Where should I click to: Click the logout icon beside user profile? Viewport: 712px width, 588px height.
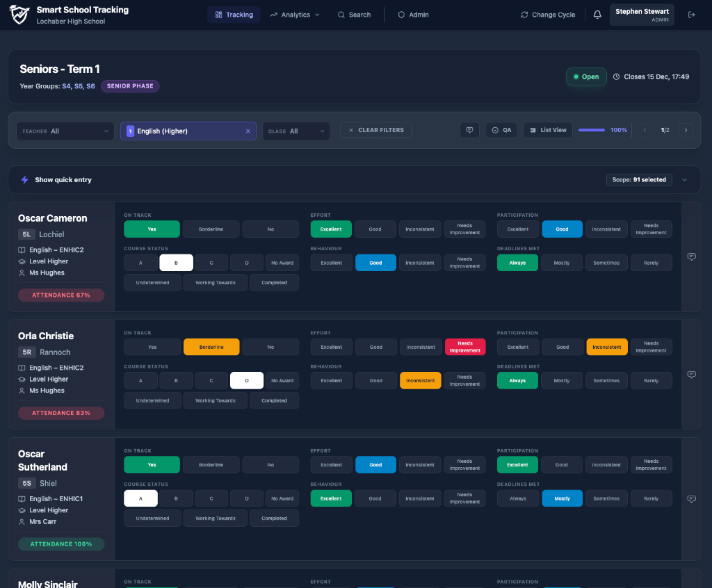[691, 15]
